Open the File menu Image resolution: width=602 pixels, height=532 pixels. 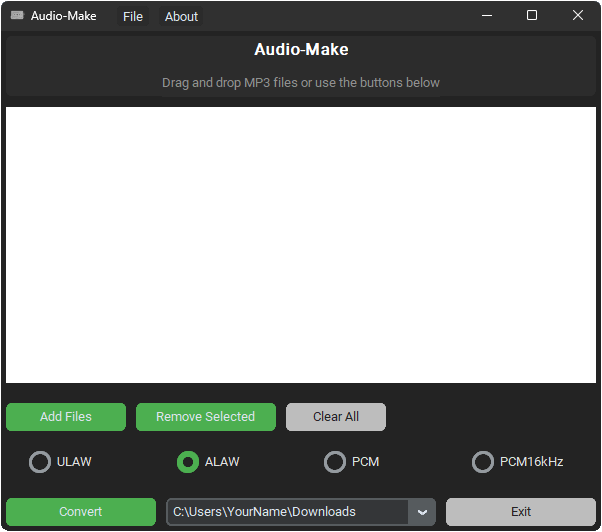133,17
